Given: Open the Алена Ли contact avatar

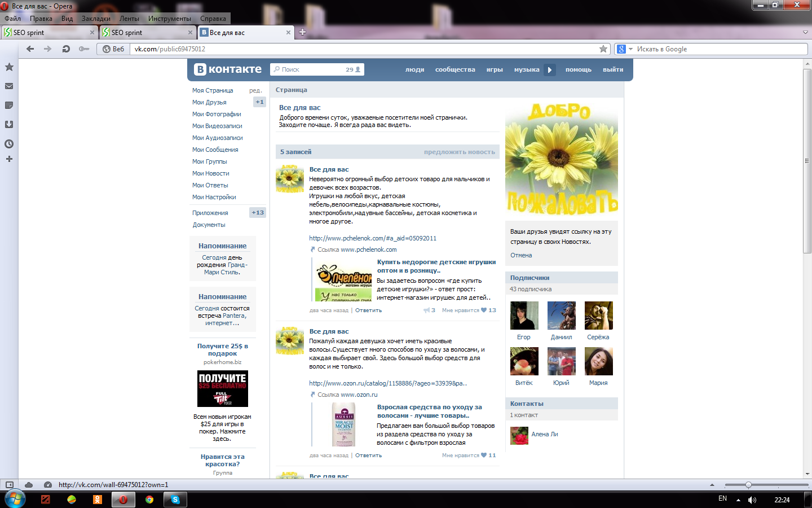Looking at the screenshot, I should tap(519, 436).
